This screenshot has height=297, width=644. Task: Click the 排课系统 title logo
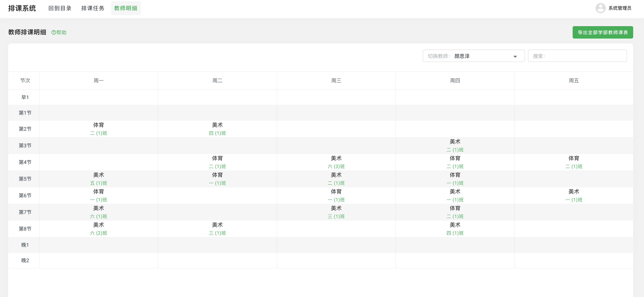tap(22, 8)
